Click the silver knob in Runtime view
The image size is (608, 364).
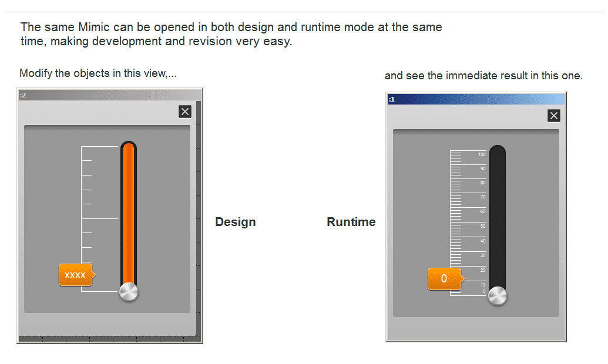[497, 296]
